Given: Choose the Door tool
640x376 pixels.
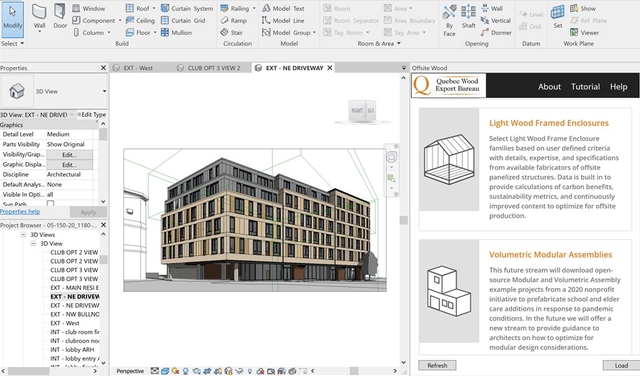Looking at the screenshot, I should coord(60,16).
